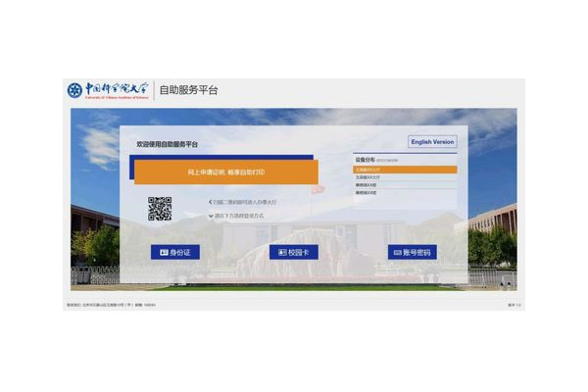Expand the down chevron for login method selection
588x392 pixels.
[x=211, y=216]
